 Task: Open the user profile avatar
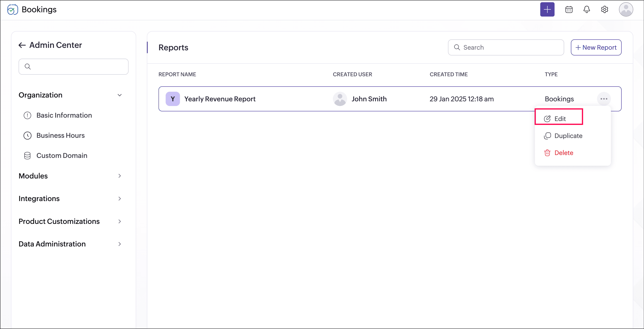(x=626, y=9)
